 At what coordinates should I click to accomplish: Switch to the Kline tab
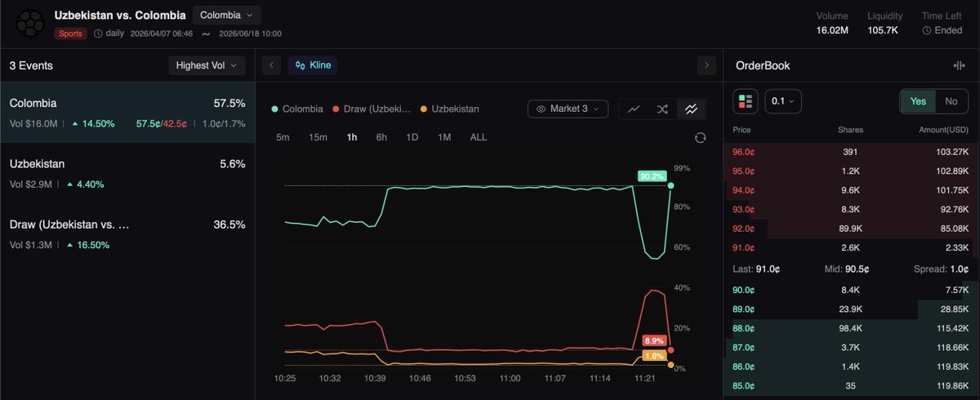pyautogui.click(x=314, y=65)
